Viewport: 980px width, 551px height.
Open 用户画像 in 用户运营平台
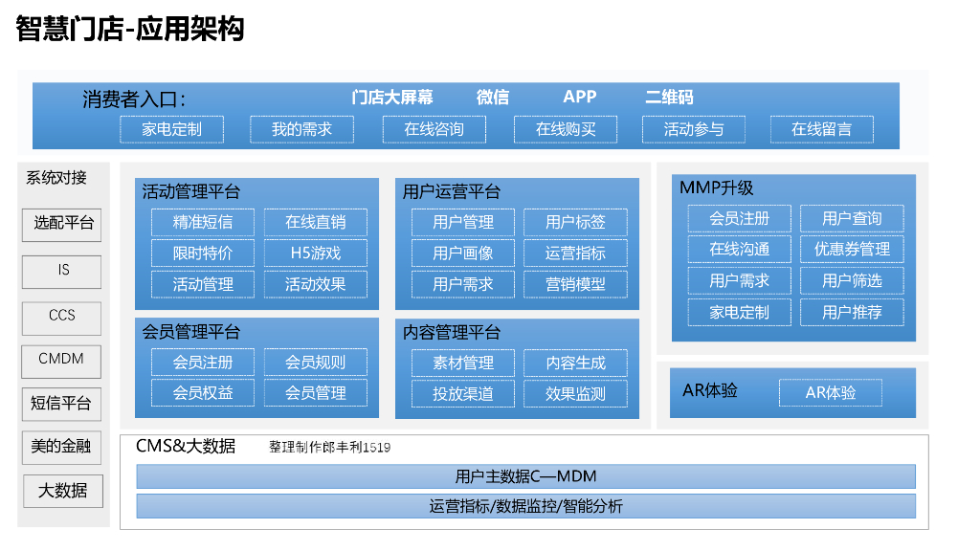(x=464, y=253)
